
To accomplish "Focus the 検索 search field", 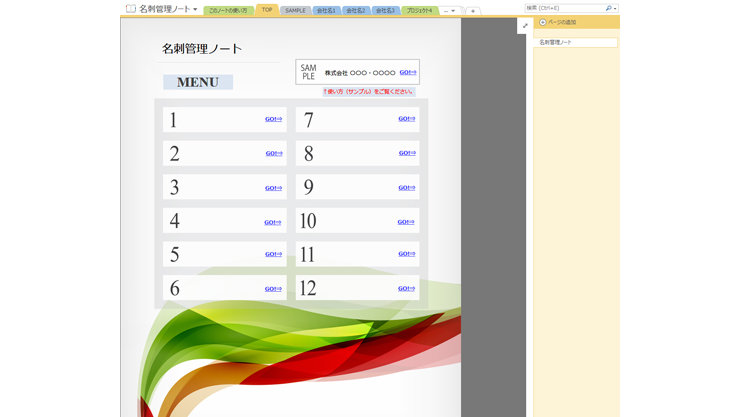I will (x=564, y=8).
